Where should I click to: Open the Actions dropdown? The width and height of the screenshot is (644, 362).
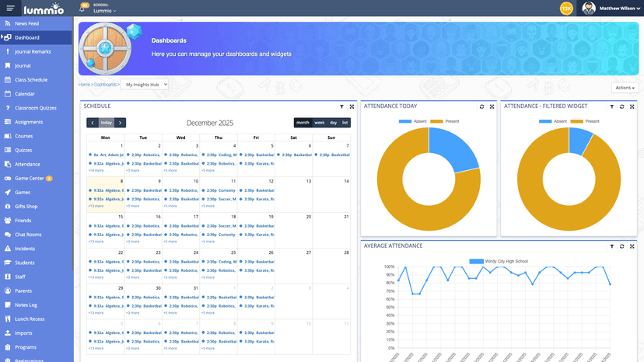click(x=625, y=88)
